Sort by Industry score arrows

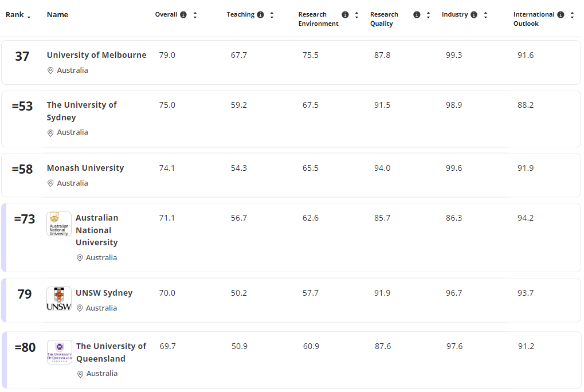click(485, 15)
